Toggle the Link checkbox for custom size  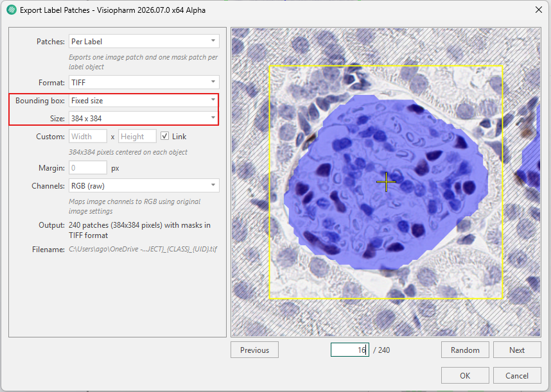(164, 136)
